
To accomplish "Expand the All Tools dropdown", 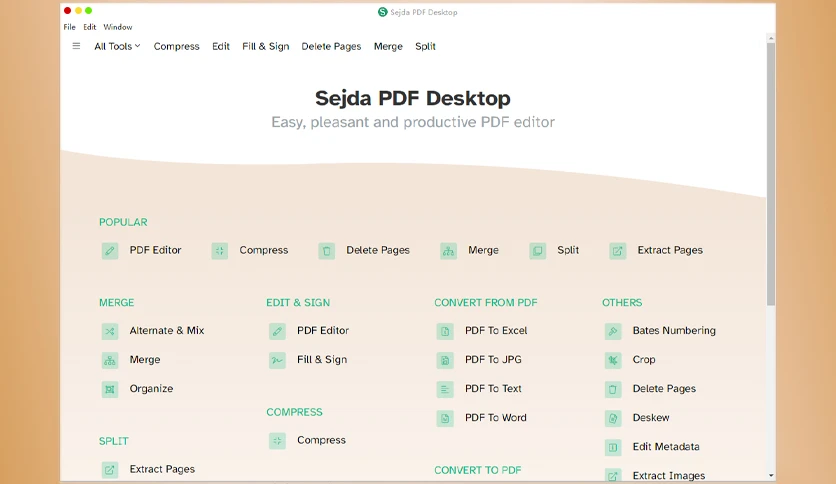I will point(117,46).
